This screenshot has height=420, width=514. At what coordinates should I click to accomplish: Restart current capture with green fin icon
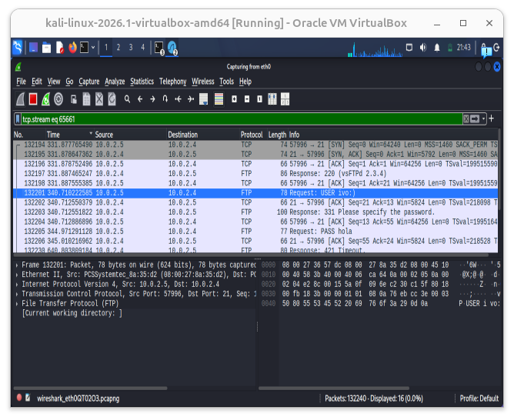[x=45, y=99]
